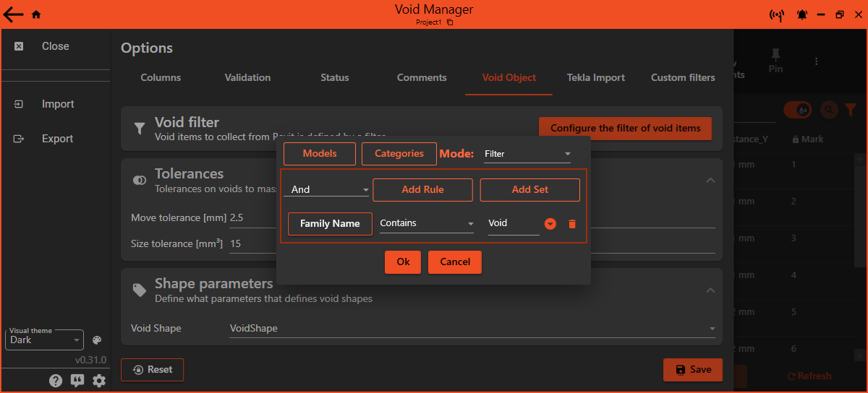Open the Contains condition dropdown
The image size is (868, 393).
(x=427, y=223)
